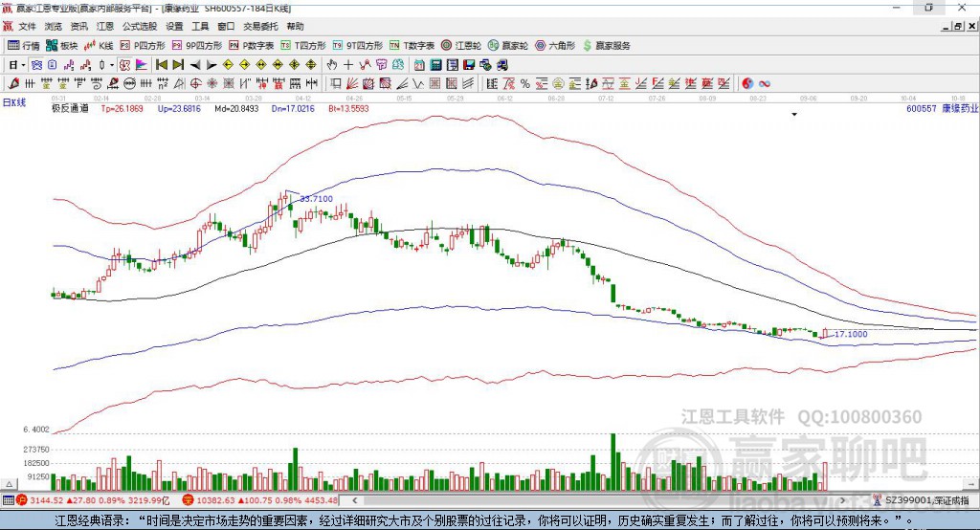Open the 帮助 menu
The image size is (980, 530).
click(x=295, y=26)
